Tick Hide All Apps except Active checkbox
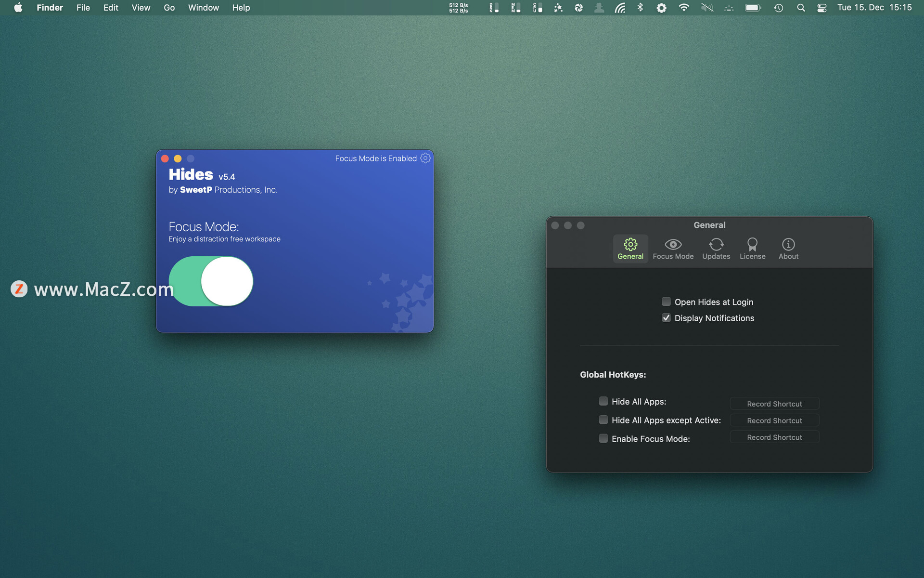924x578 pixels. click(603, 420)
